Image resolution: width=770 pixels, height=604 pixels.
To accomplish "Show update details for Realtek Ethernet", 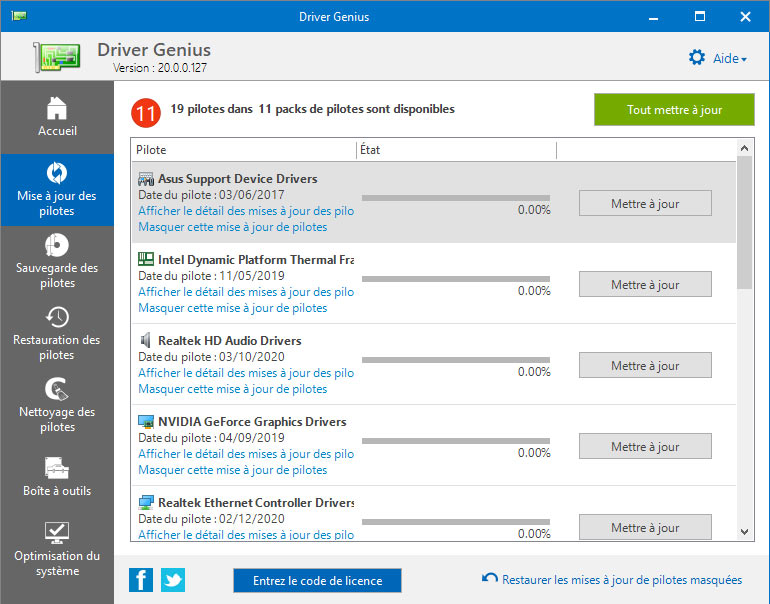I will [x=246, y=534].
